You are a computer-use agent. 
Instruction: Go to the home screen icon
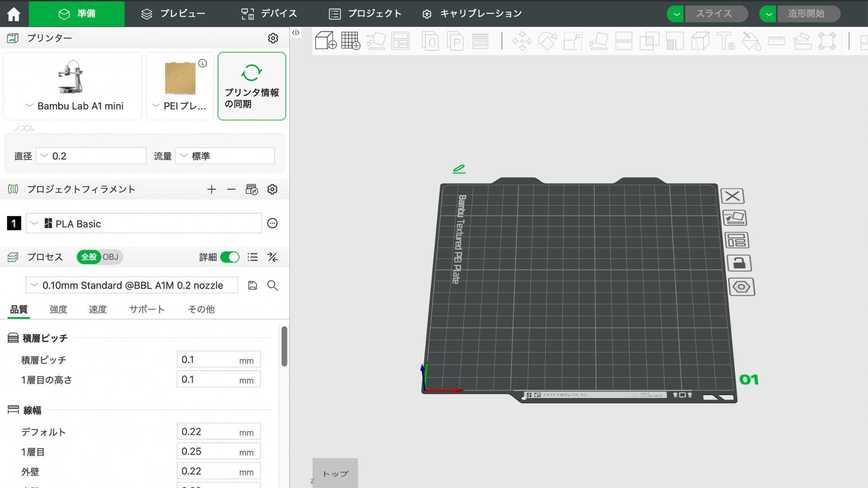[x=14, y=14]
